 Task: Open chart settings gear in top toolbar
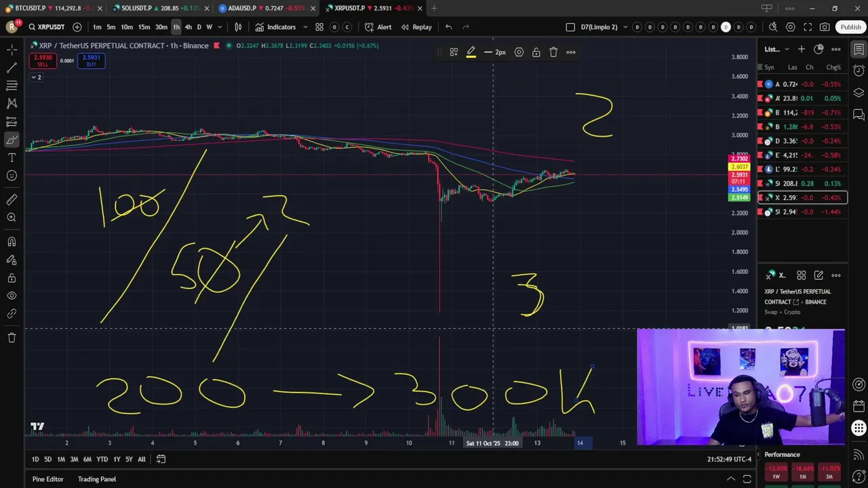[x=791, y=27]
